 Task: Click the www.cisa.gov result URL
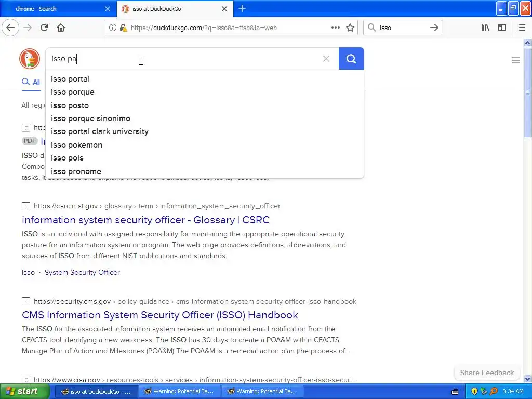[195, 380]
